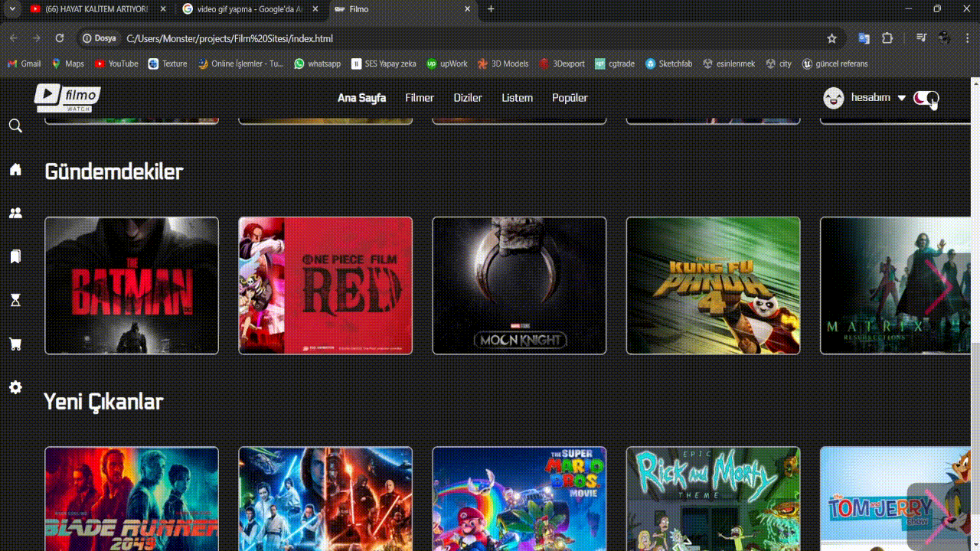This screenshot has width=980, height=551.
Task: Select the Listem menu item
Action: pos(517,98)
